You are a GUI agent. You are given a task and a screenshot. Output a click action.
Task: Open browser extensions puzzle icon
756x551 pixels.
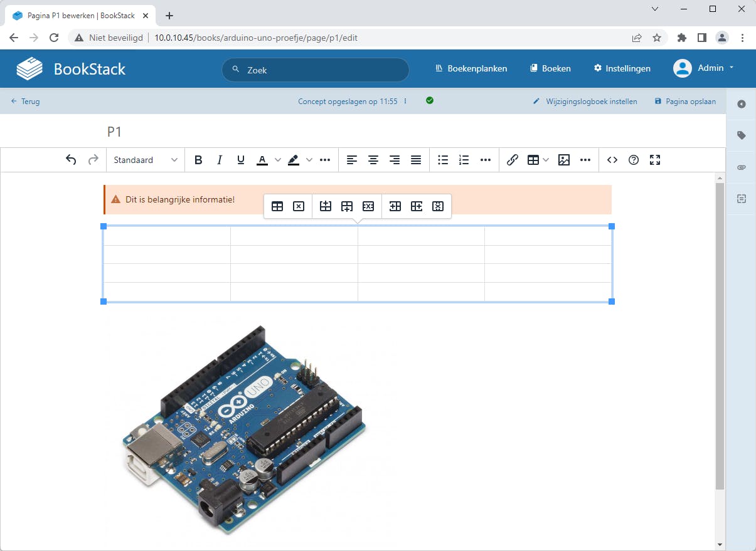click(682, 38)
